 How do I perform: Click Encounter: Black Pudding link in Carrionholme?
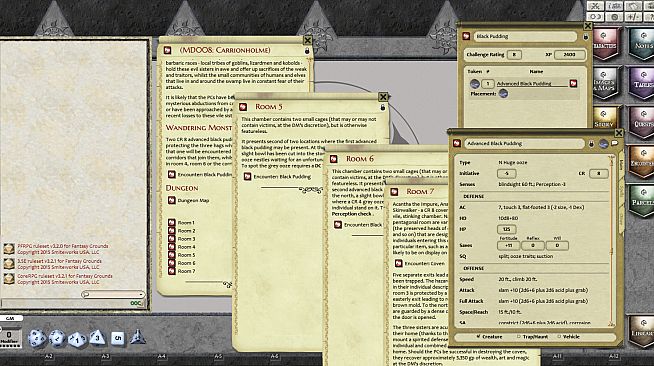204,175
